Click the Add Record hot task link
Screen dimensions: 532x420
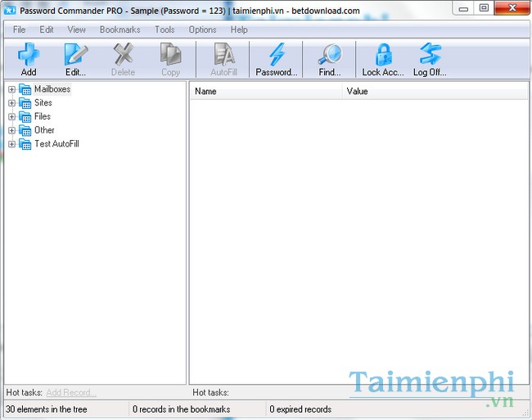click(71, 392)
